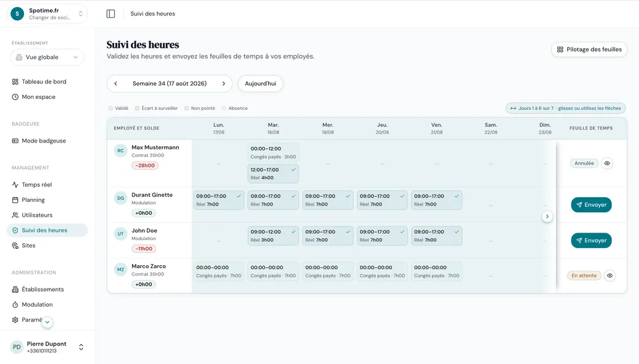Open John Doe's Tuesday 09:00–12:00 shift
The image size is (639, 364).
tap(273, 236)
